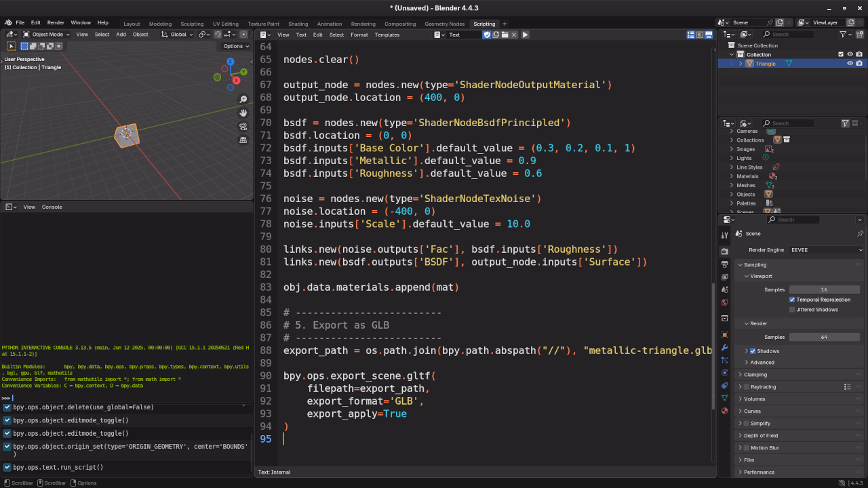Open the Global transform orientation dropdown

(x=178, y=35)
